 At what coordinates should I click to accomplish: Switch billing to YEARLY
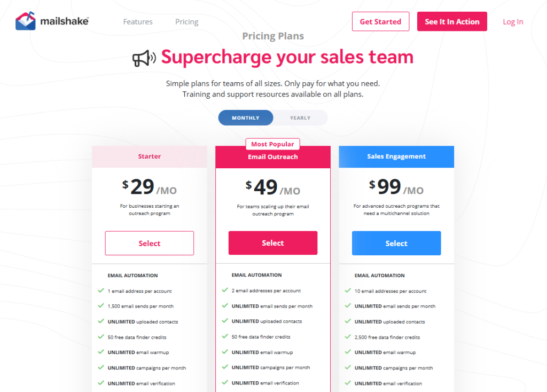(300, 117)
